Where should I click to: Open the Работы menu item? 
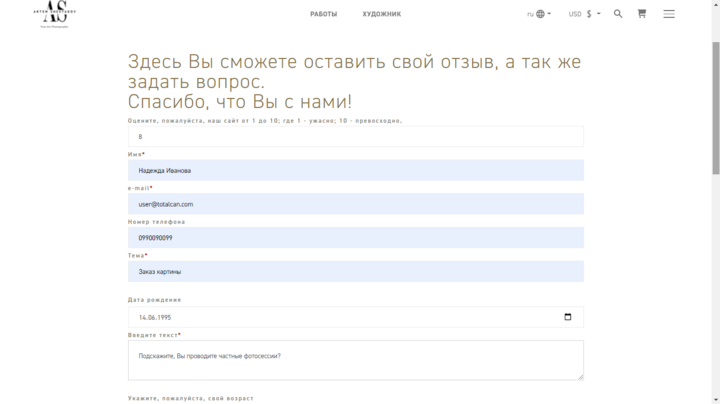point(323,14)
